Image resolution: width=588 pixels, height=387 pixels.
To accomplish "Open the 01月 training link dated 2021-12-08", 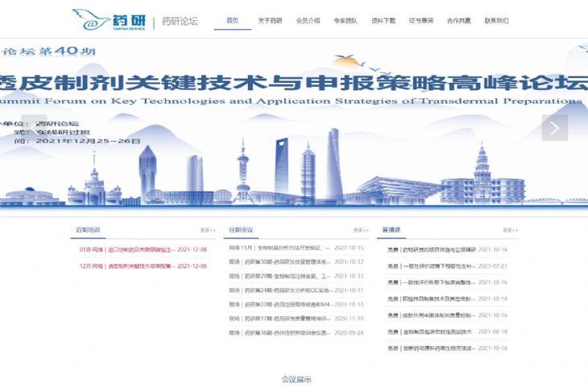I will pyautogui.click(x=143, y=249).
